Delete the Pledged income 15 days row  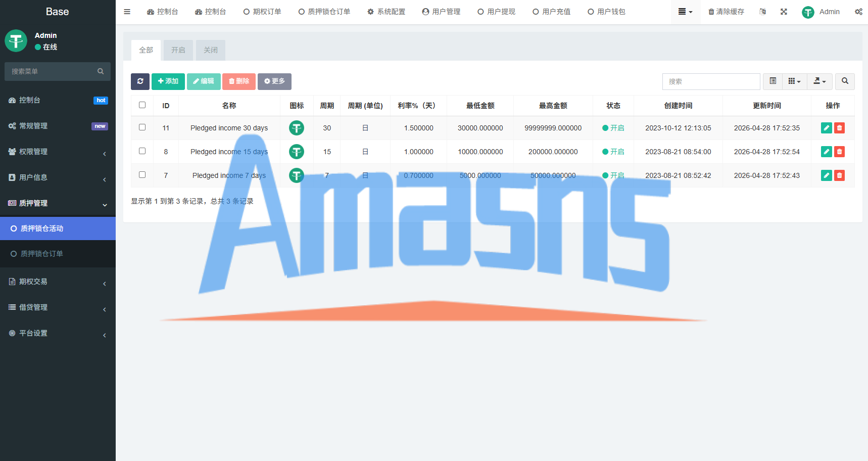[x=839, y=152]
